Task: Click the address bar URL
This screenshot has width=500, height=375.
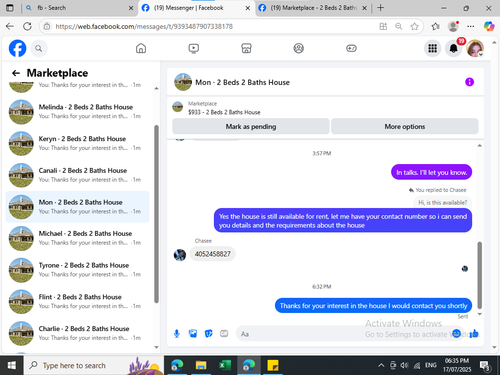Action: (144, 26)
